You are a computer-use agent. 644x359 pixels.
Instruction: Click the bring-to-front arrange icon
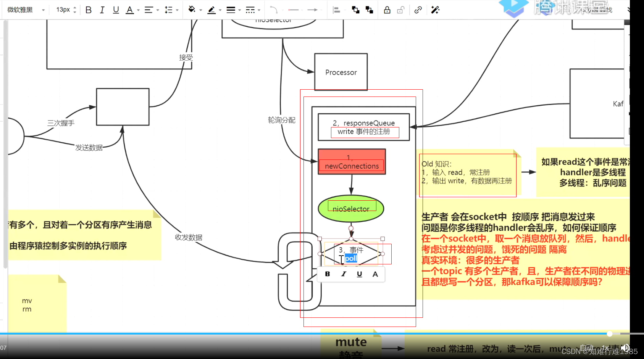(356, 10)
